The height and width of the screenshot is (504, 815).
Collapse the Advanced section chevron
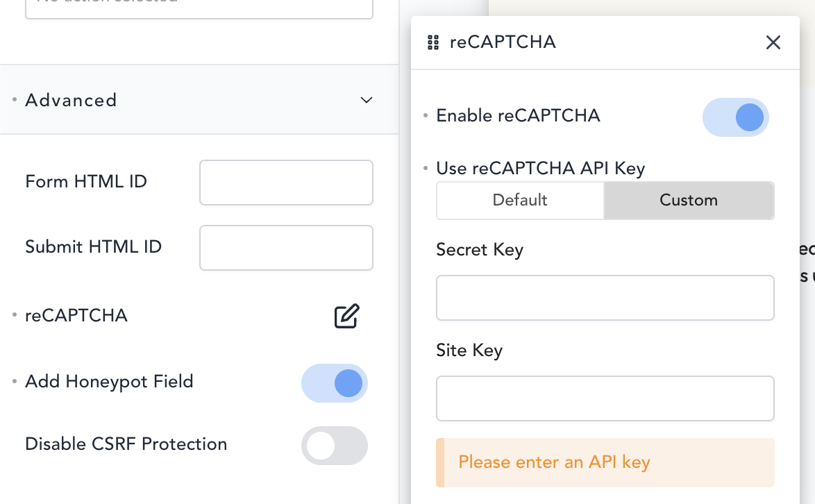coord(367,100)
